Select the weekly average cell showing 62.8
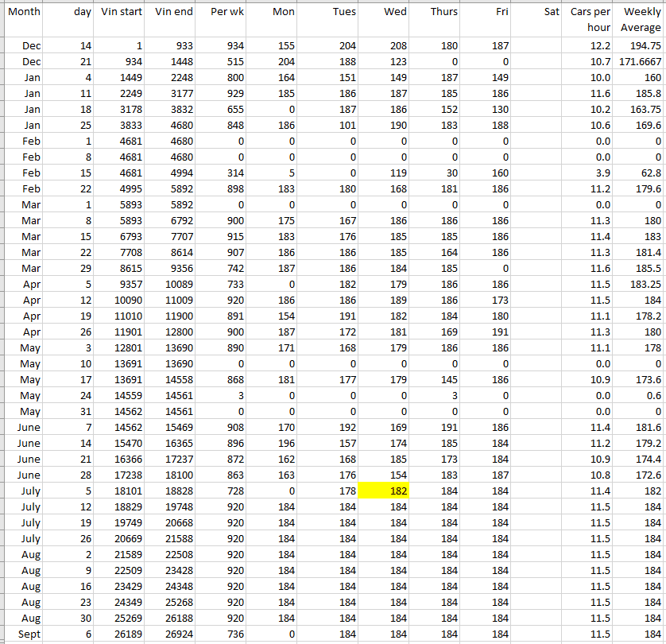This screenshot has width=666, height=644. click(x=641, y=173)
